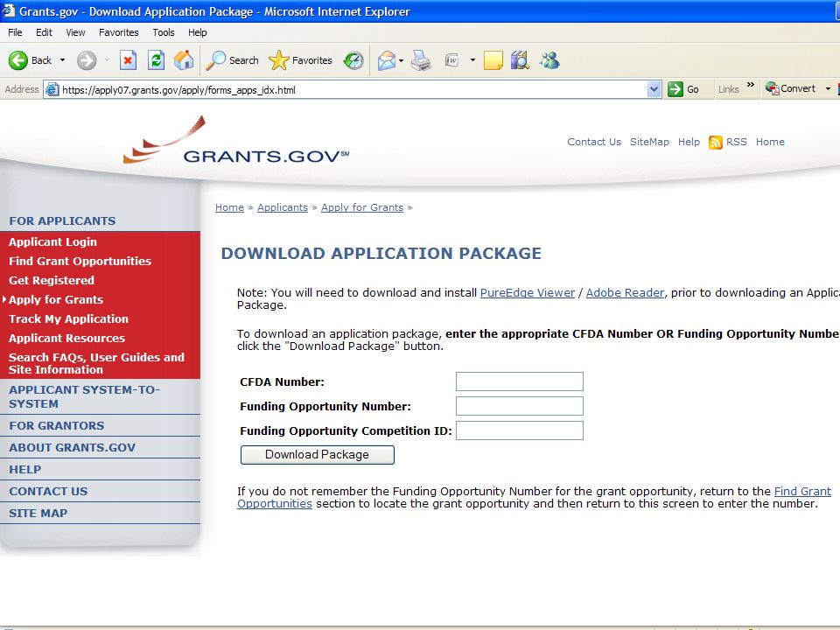Open the PureEdge Viewer link
This screenshot has width=840, height=630.
point(527,293)
